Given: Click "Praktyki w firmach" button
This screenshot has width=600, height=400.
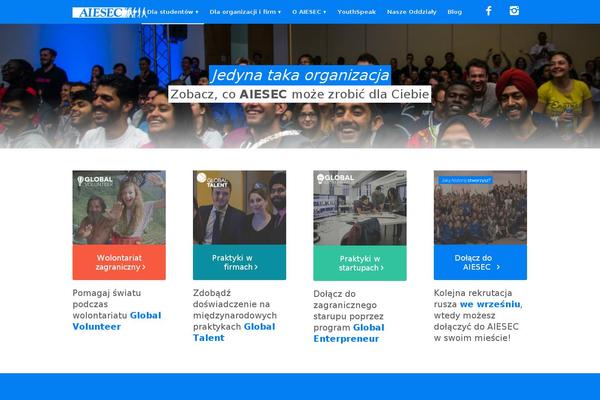Looking at the screenshot, I should 240,262.
